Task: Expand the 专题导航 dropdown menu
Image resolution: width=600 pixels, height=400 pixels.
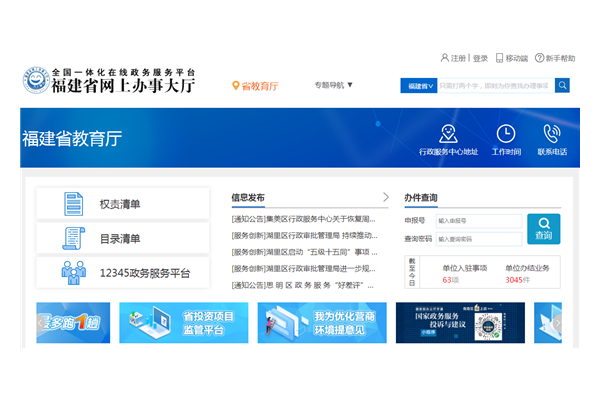Action: (333, 85)
